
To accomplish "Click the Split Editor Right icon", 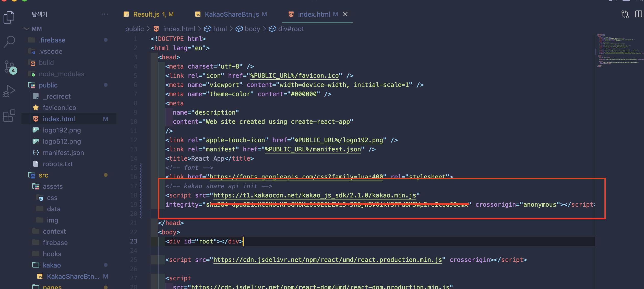I will pyautogui.click(x=638, y=14).
